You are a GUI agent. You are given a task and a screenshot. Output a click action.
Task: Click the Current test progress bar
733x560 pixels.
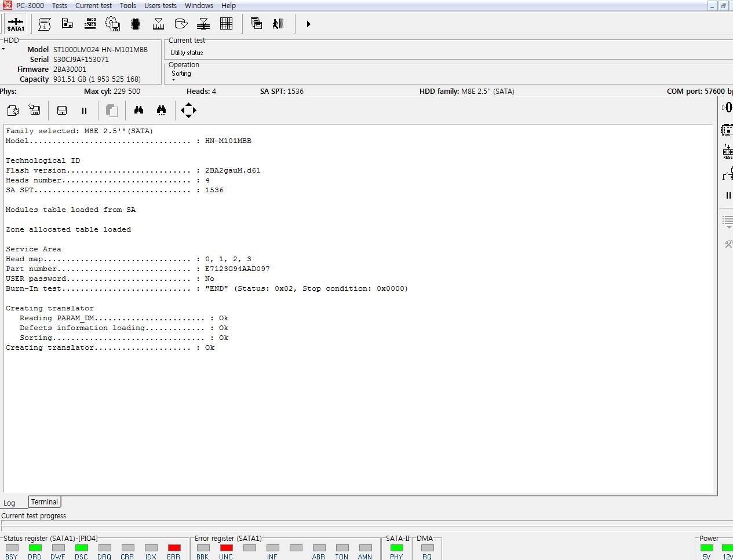tap(366, 524)
